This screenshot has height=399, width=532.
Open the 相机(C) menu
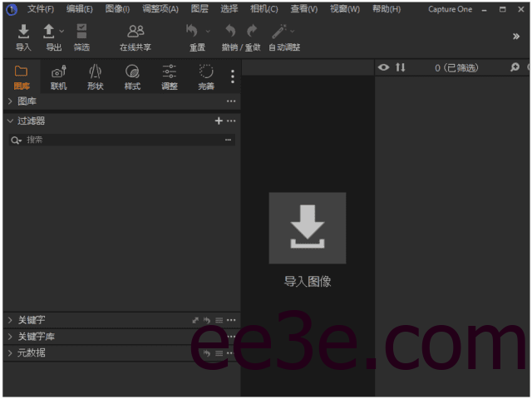[x=264, y=9]
